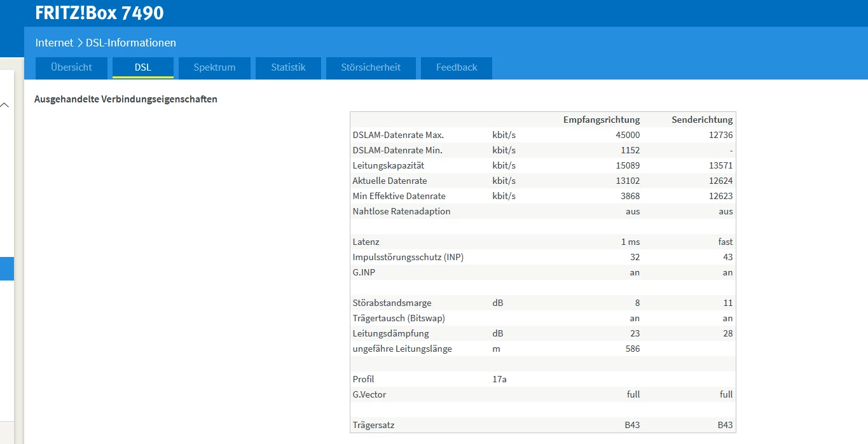868x444 pixels.
Task: Click the DSLAM-Datenrate Max. row label
Action: click(x=398, y=135)
